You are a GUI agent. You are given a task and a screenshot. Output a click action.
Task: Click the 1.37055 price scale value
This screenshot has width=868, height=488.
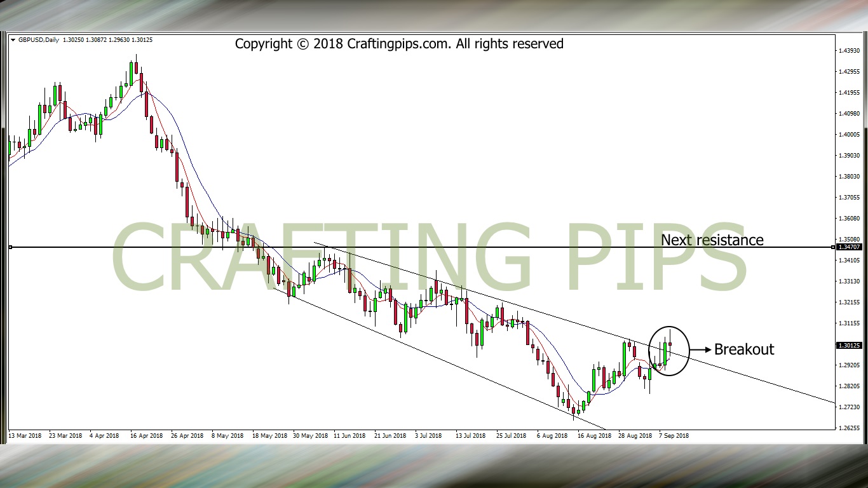pos(850,197)
